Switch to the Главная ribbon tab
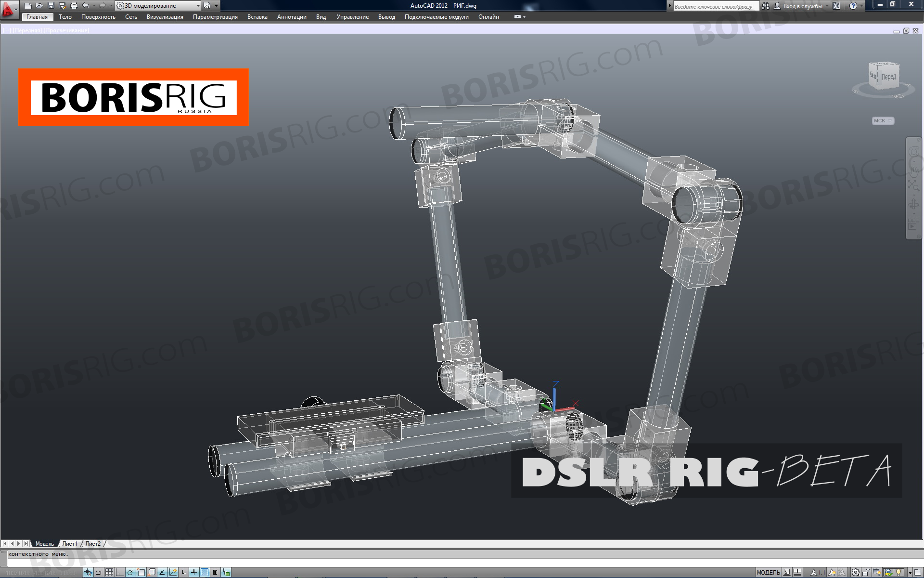The width and height of the screenshot is (924, 578). [x=37, y=17]
